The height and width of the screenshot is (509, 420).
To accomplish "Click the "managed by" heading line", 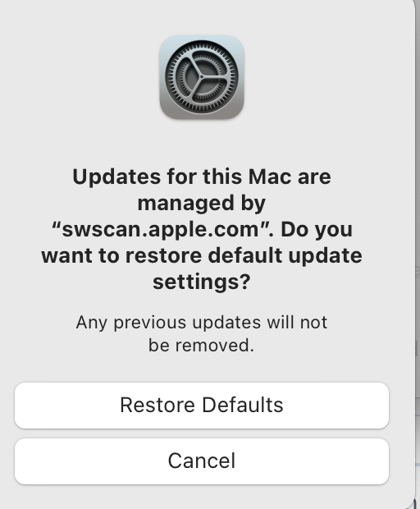I will tap(202, 204).
